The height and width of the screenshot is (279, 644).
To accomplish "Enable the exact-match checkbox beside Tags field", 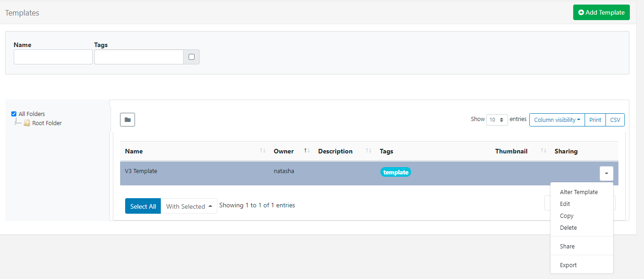I will coord(191,57).
